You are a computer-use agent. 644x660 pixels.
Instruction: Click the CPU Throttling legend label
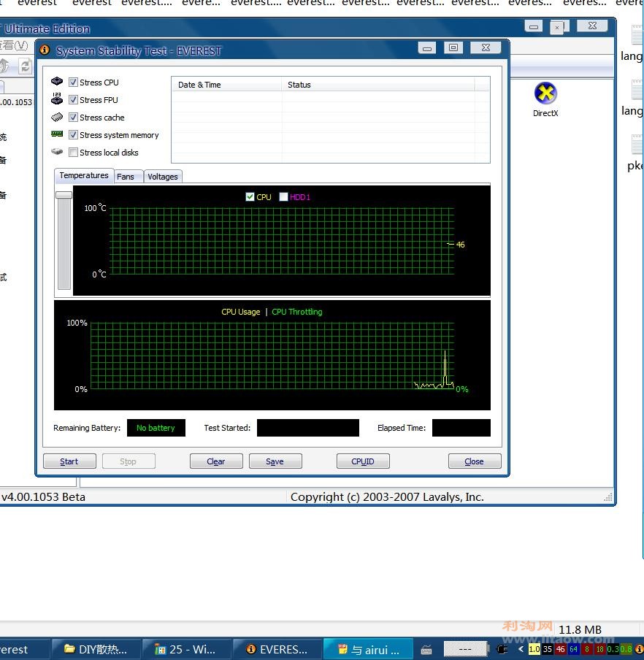click(296, 312)
